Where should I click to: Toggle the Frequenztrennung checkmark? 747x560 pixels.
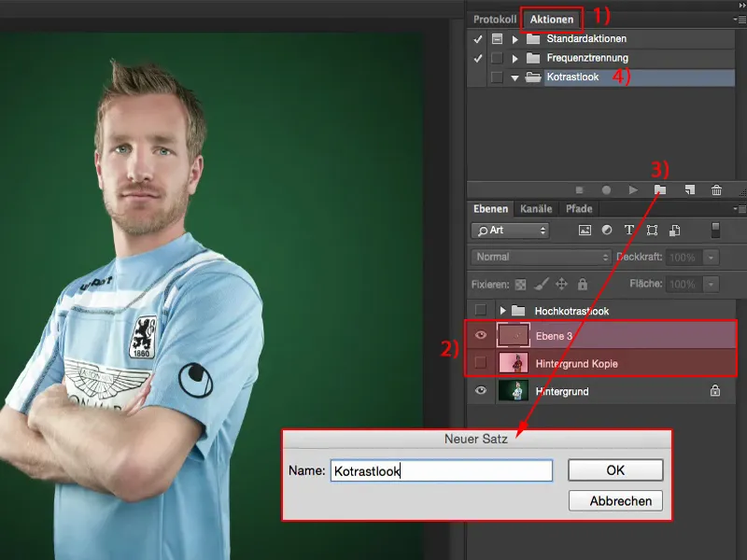click(478, 58)
